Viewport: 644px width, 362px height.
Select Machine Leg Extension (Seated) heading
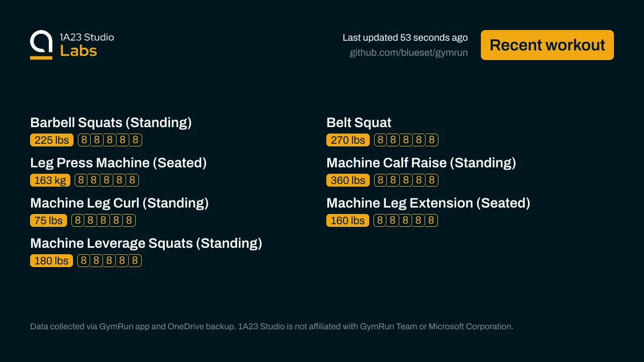point(428,203)
